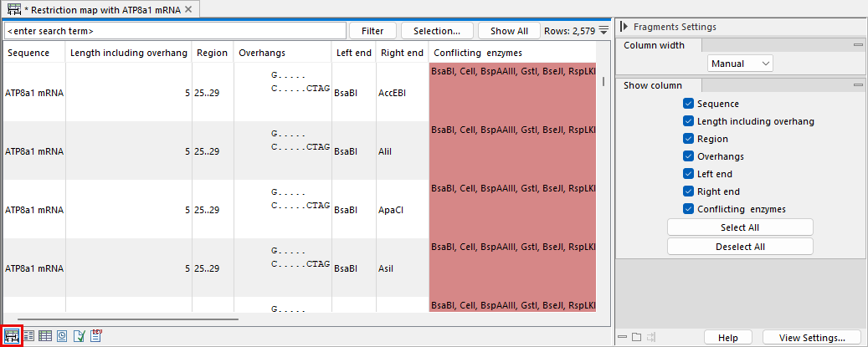Select the ApaCI right end cell
Screen dimensions: 868x347
(x=402, y=210)
